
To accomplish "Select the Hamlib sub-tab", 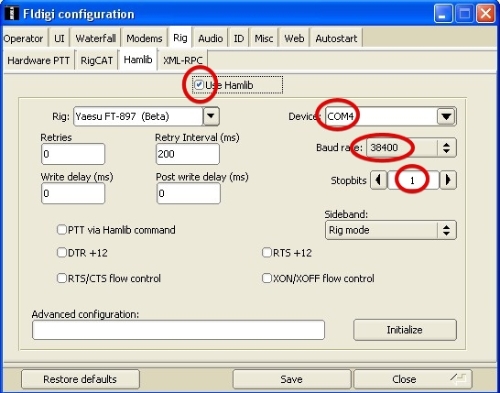I will 138,60.
